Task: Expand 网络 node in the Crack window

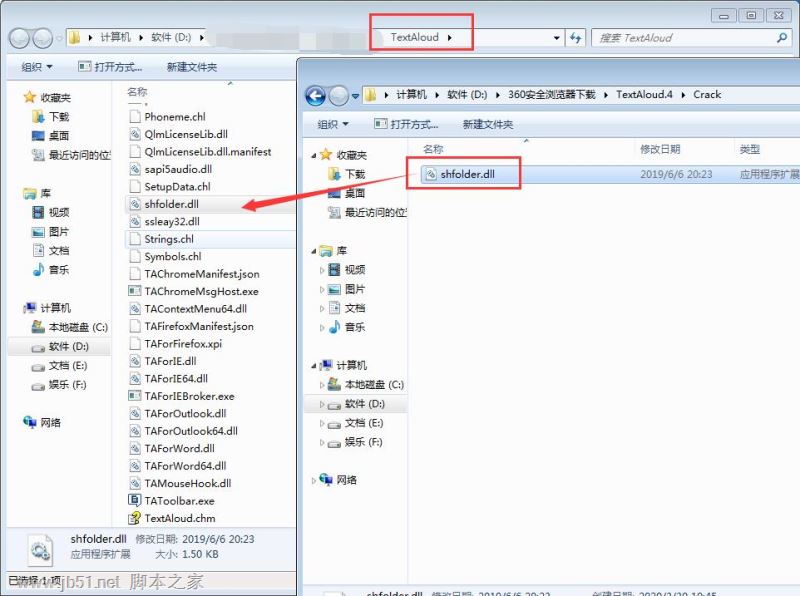Action: tap(313, 480)
